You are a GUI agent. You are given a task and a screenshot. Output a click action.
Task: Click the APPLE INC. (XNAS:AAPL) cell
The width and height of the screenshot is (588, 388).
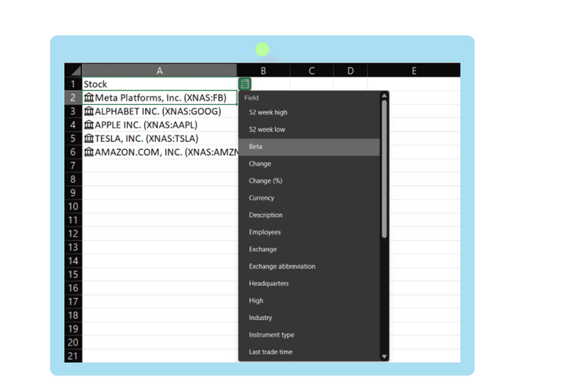pyautogui.click(x=159, y=125)
